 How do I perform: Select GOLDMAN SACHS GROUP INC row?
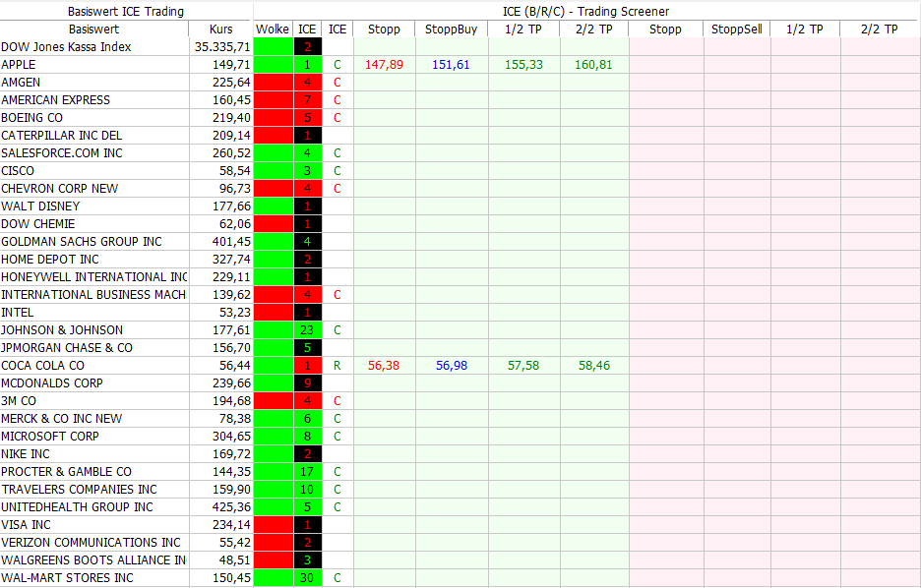point(81,241)
